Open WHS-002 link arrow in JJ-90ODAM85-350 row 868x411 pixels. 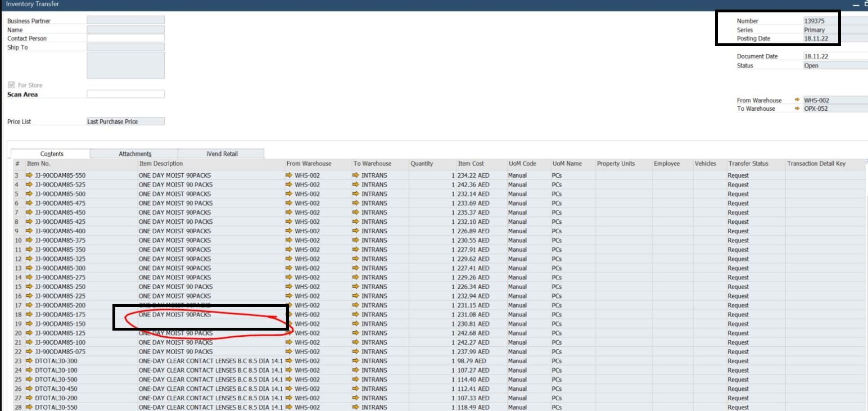tap(290, 250)
